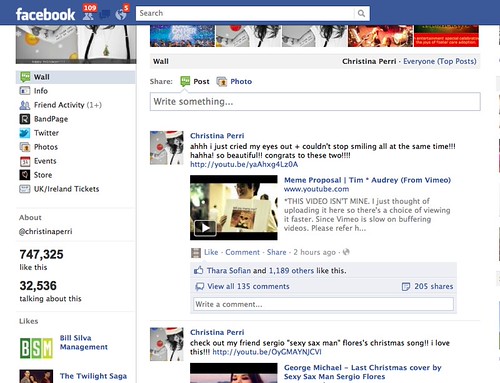Open the BandPage tab
The image size is (500, 383).
51,119
